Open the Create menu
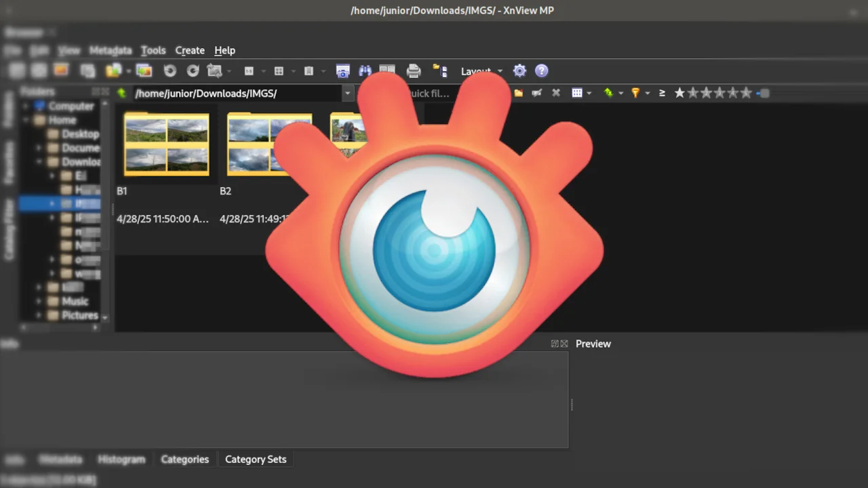 [x=189, y=50]
